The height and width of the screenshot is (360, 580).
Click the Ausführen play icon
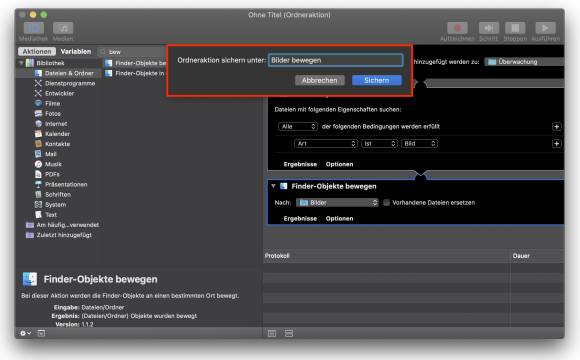(x=545, y=28)
